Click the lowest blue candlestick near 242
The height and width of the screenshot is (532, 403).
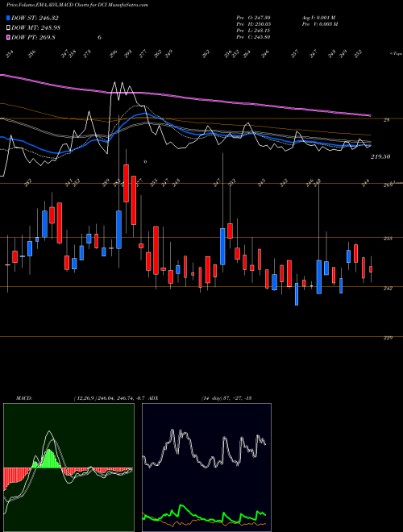[x=297, y=294]
